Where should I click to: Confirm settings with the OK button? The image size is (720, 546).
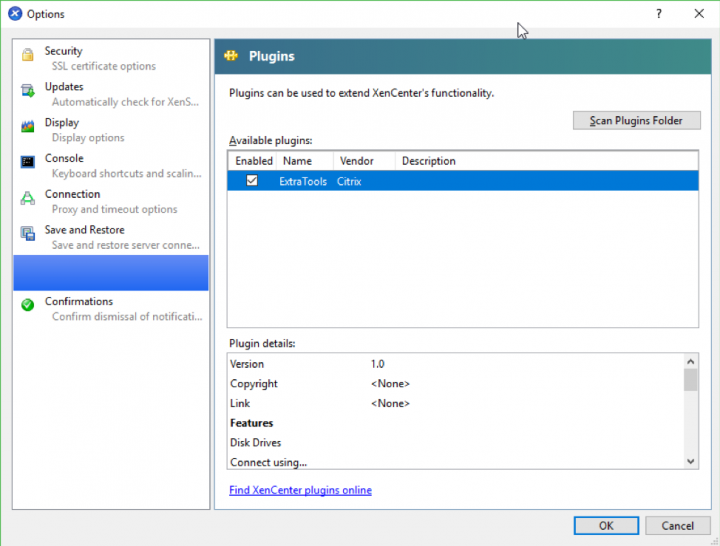(x=606, y=525)
